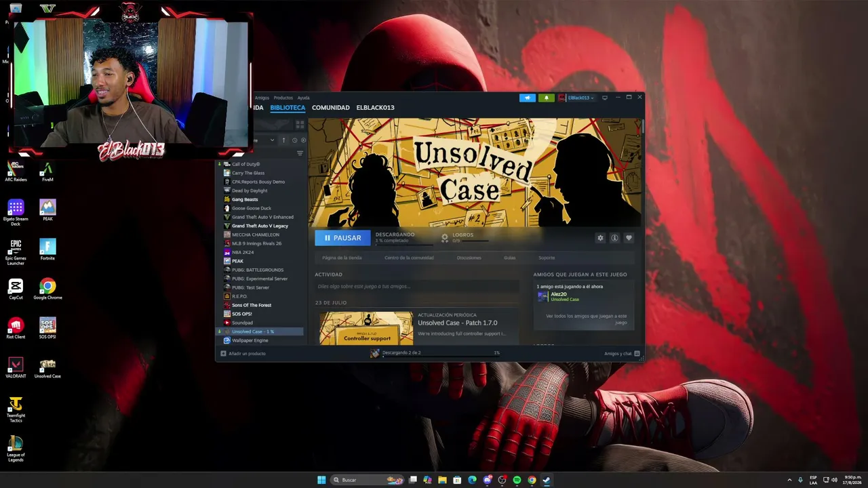Select NBA 2K24 in library
This screenshot has width=868, height=488.
[243, 252]
